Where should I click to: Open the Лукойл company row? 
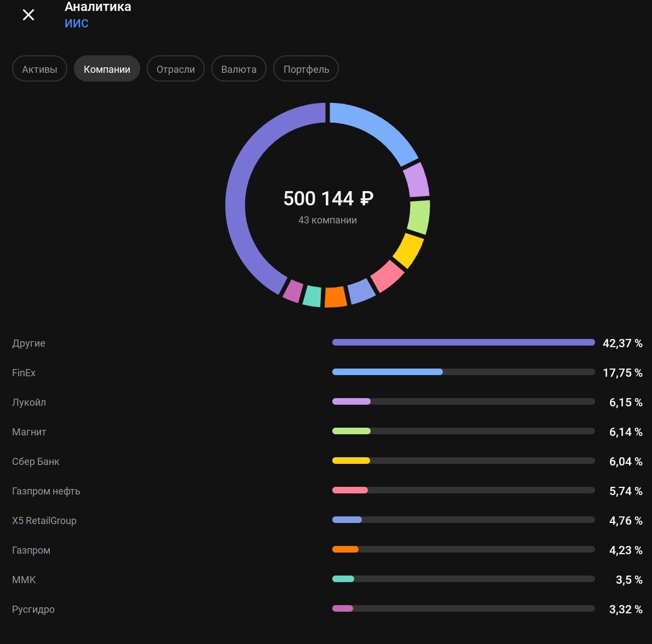327,403
